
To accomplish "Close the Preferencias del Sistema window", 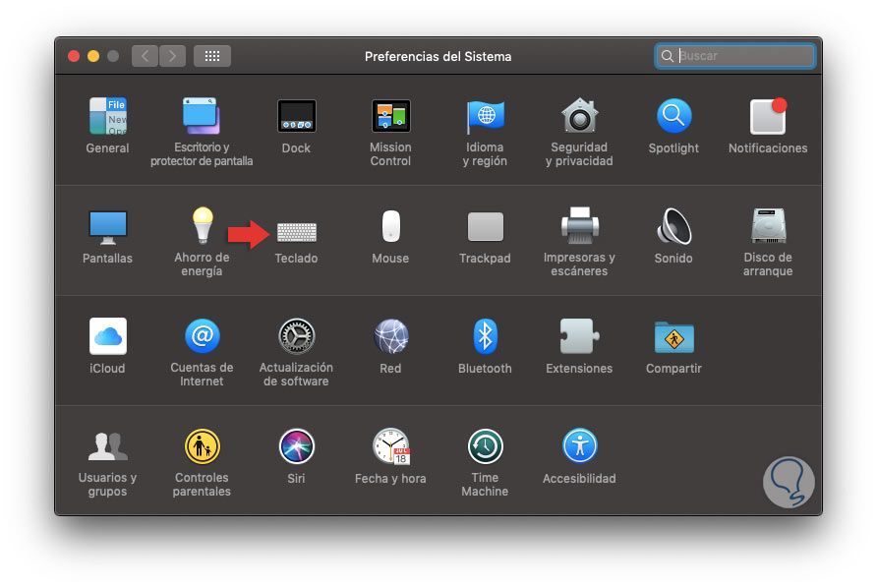I will (74, 56).
